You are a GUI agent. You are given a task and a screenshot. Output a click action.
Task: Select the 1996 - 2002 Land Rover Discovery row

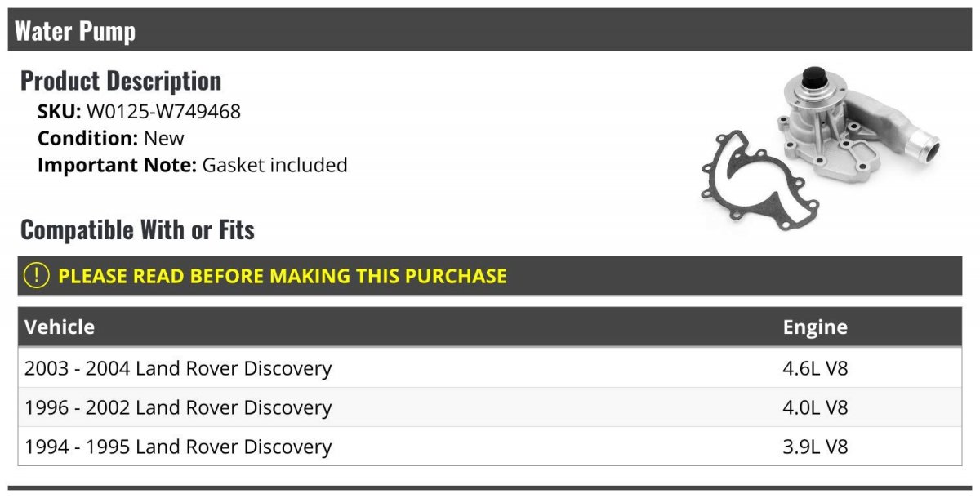(x=178, y=407)
